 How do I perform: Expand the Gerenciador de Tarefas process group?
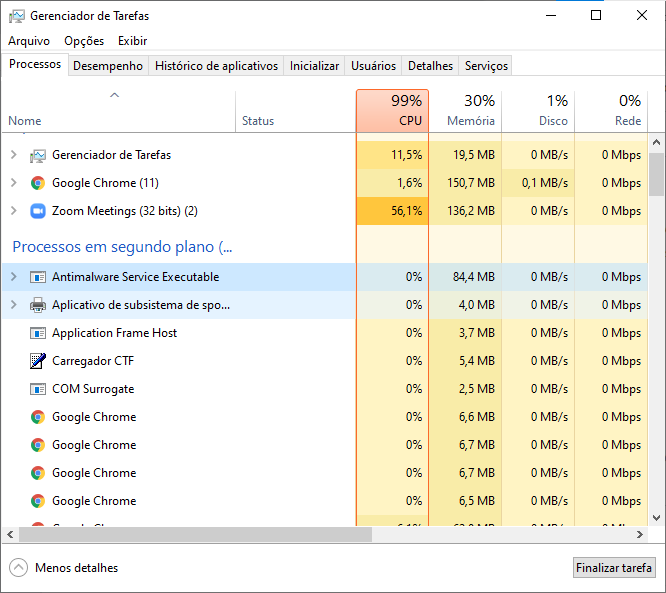[14, 155]
